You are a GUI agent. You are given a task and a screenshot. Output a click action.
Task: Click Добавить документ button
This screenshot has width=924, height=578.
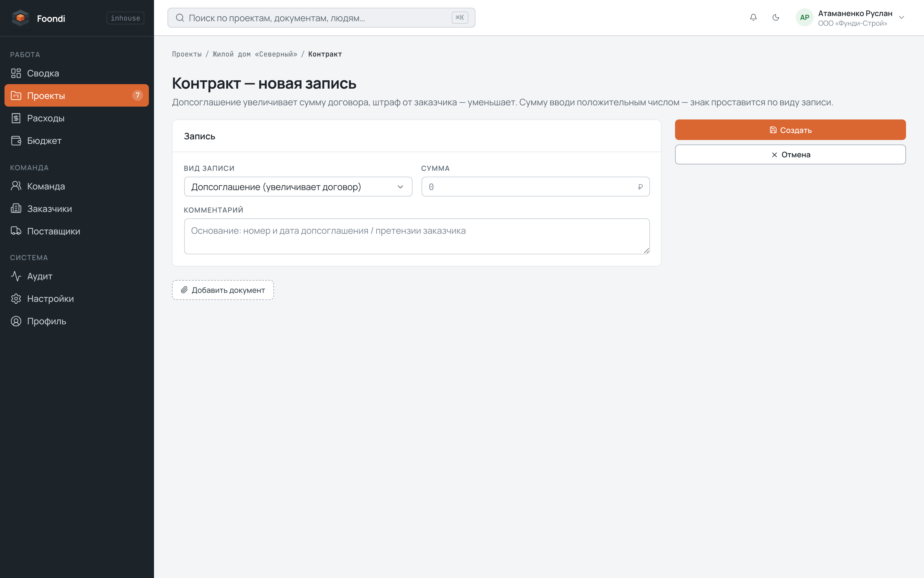223,290
